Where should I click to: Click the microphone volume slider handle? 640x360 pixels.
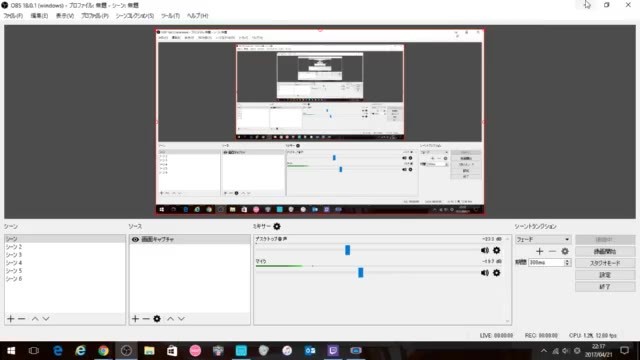(360, 273)
